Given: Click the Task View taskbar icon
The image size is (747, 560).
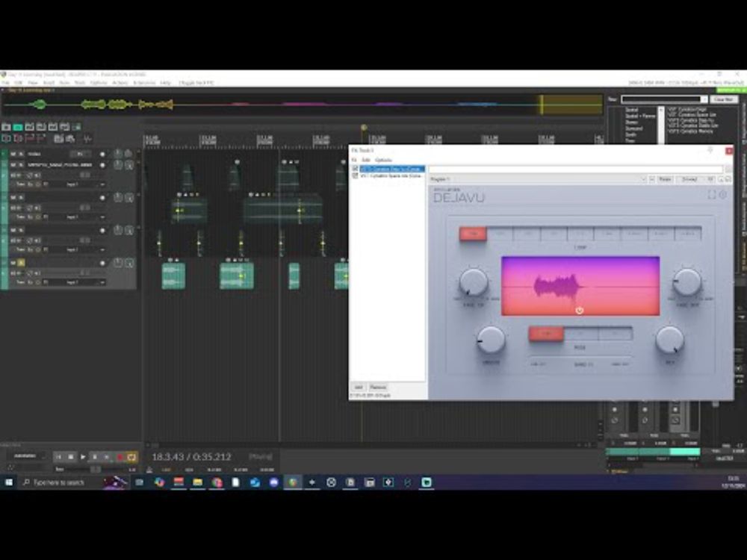Looking at the screenshot, I should tap(139, 482).
